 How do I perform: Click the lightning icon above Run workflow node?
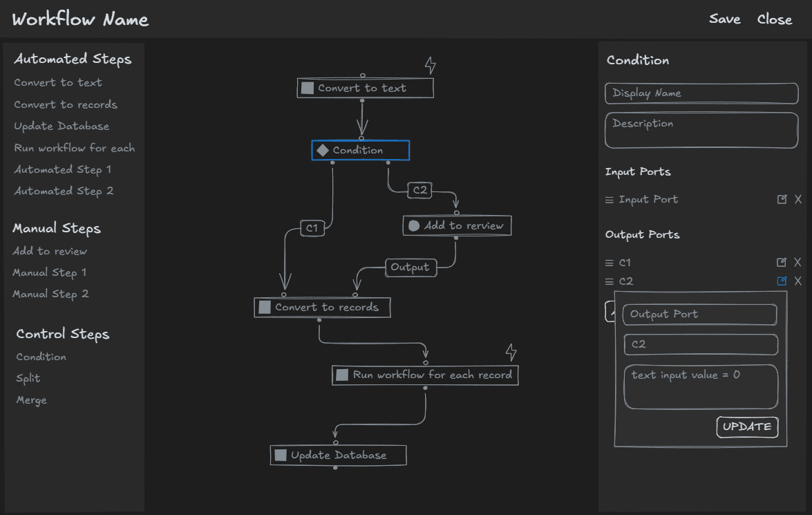(x=511, y=352)
